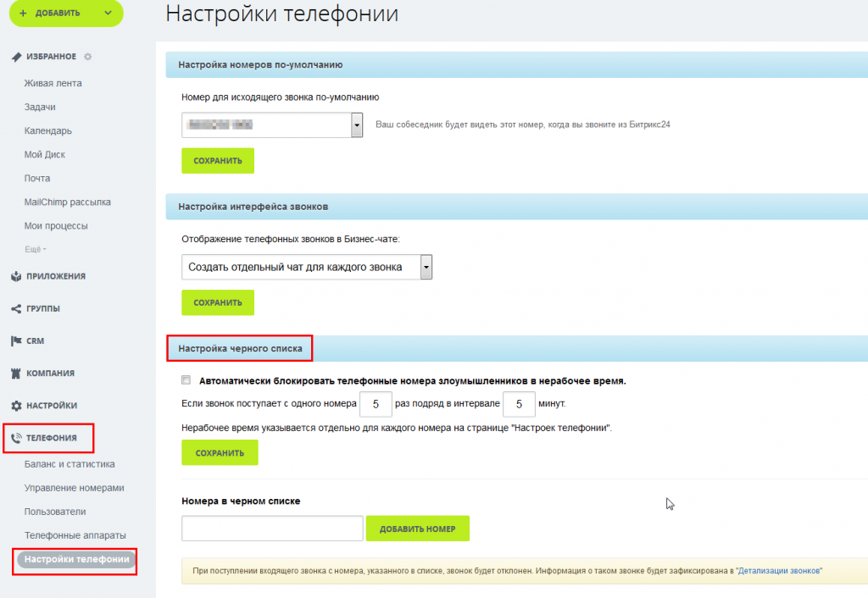Image resolution: width=868 pixels, height=598 pixels.
Task: Open Почта in the sidebar
Action: 37,178
